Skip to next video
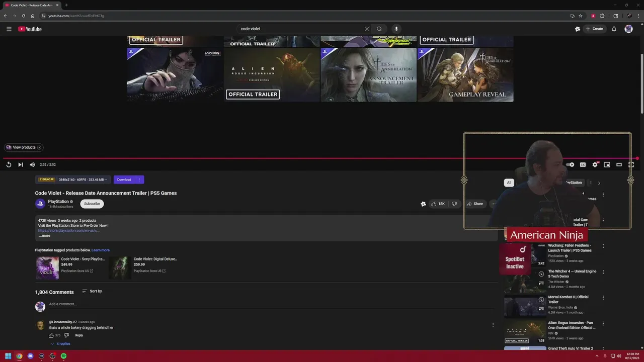Image resolution: width=644 pixels, height=362 pixels. click(x=20, y=164)
